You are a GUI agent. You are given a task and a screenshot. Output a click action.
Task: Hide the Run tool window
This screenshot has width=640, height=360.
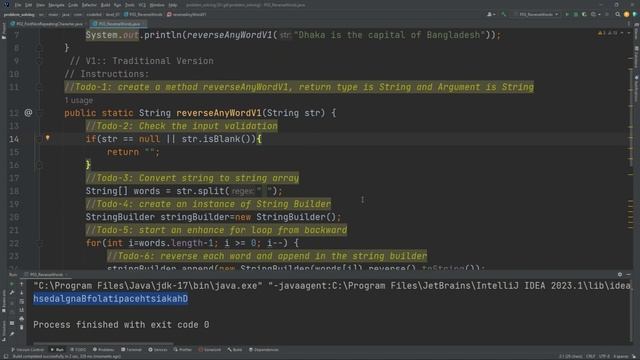629,275
